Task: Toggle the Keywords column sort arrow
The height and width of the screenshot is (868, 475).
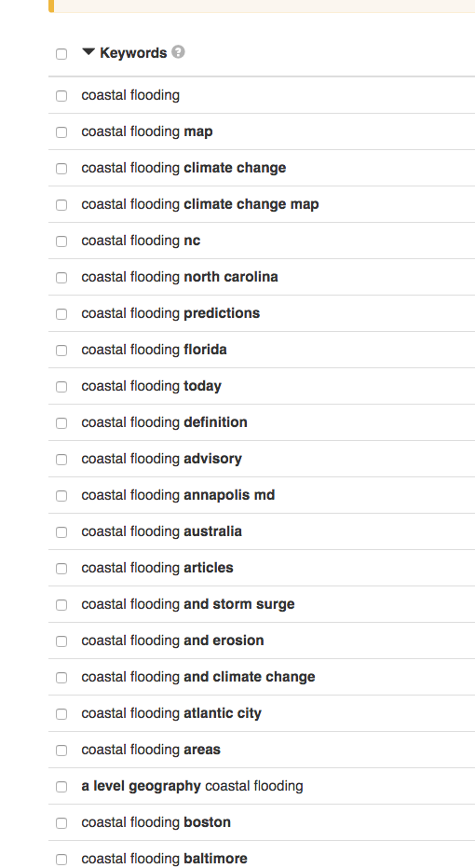Action: click(88, 52)
